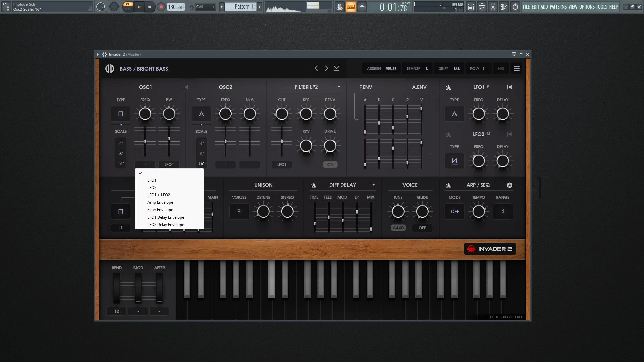The width and height of the screenshot is (644, 362).
Task: Arm the red record button
Action: [161, 7]
